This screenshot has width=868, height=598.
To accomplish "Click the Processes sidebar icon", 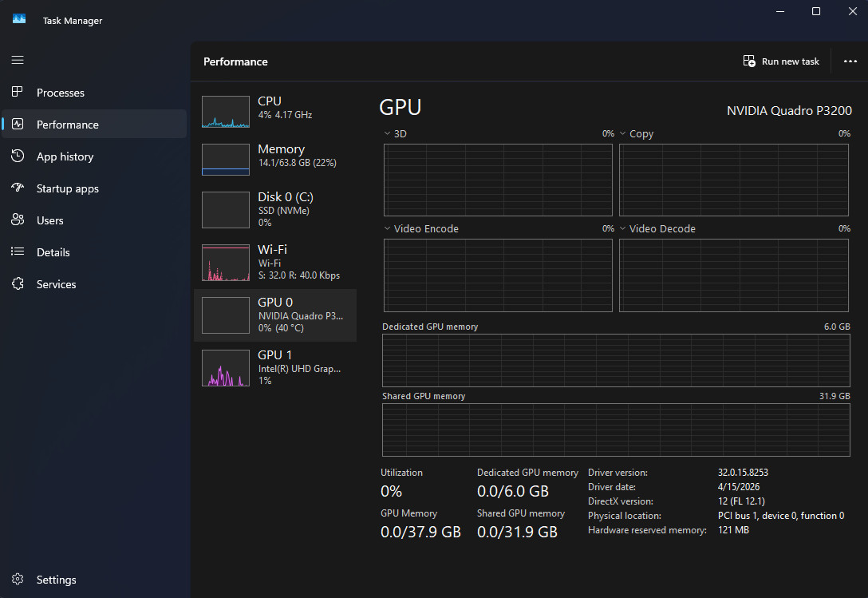I will 18,92.
